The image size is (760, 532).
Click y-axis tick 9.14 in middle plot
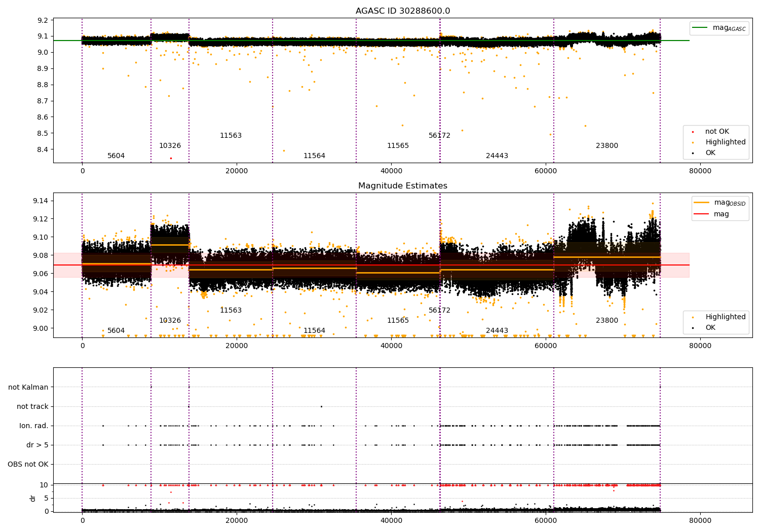[41, 201]
